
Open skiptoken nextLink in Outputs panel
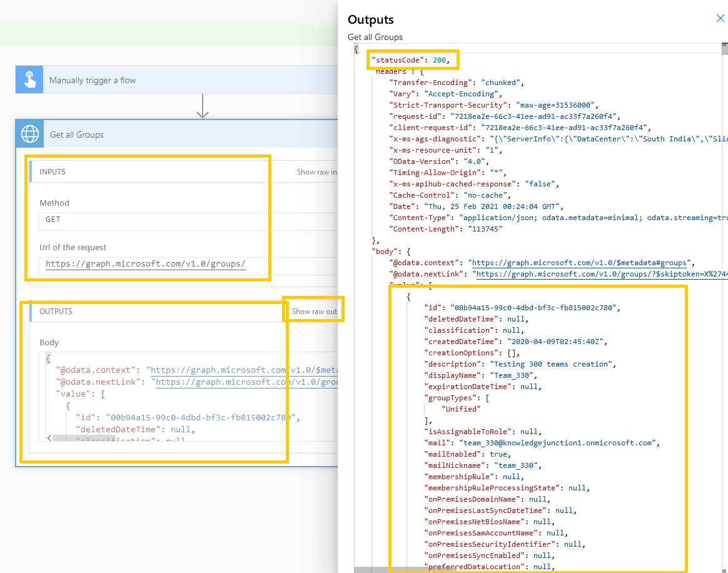602,274
